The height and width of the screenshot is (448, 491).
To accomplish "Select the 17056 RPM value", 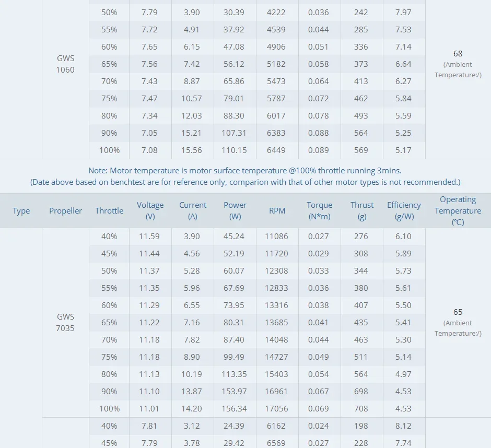I will [x=276, y=408].
